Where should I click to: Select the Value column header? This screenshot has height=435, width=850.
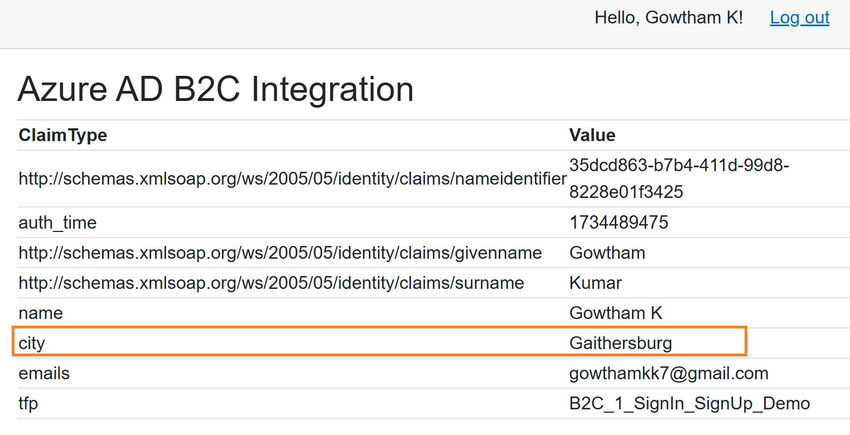tap(592, 135)
